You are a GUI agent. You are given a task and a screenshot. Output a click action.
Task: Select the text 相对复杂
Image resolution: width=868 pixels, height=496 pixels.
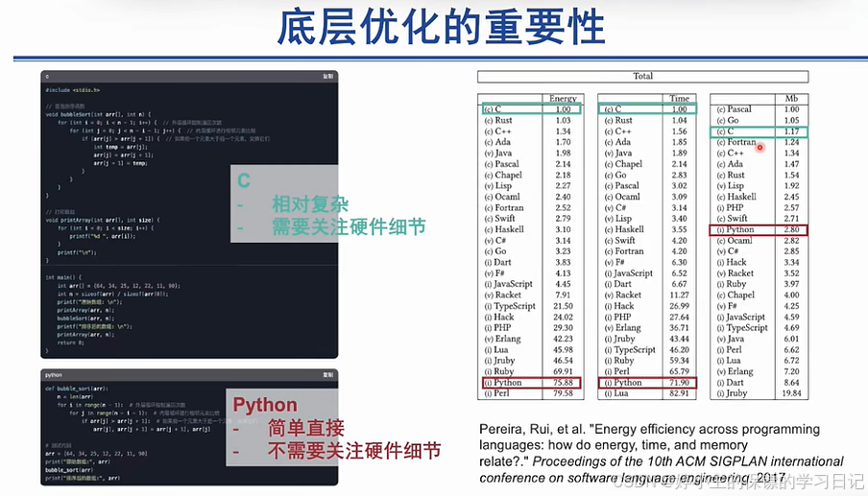310,204
